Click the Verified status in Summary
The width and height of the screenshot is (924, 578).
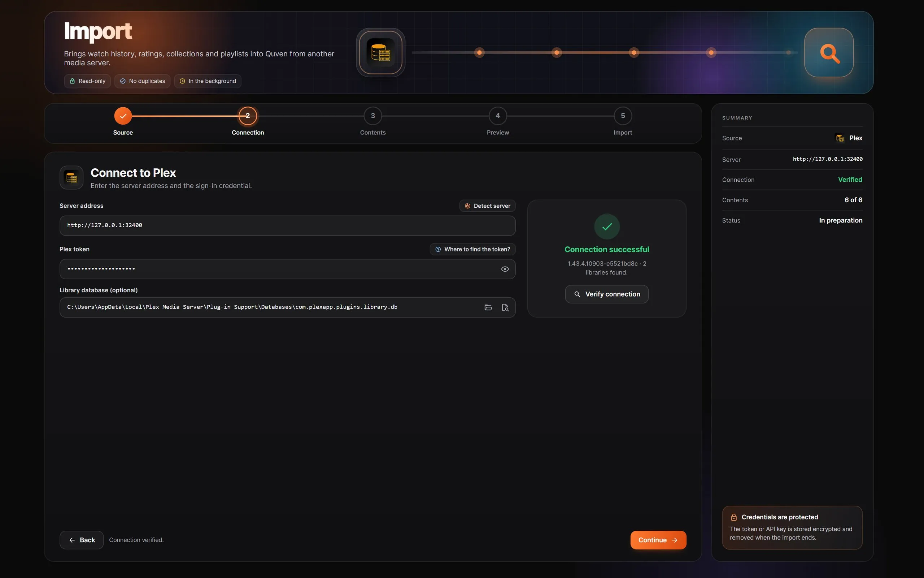[850, 180]
